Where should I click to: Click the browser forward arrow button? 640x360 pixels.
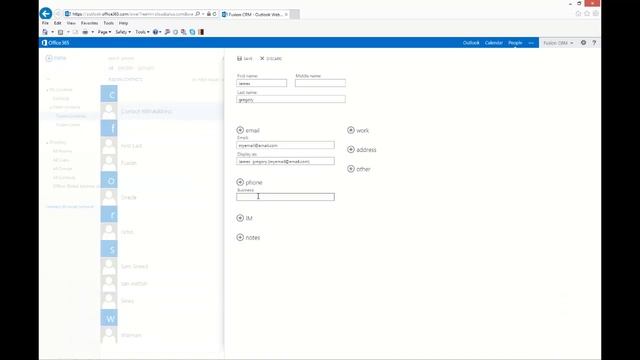click(58, 14)
